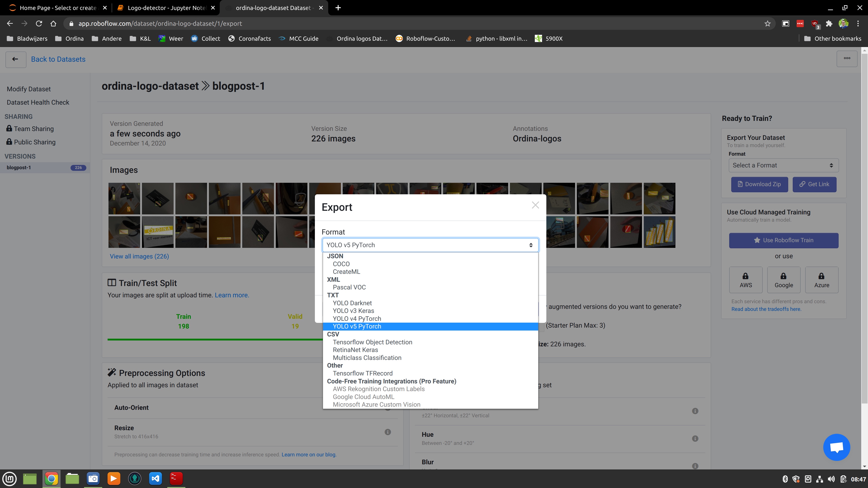This screenshot has width=868, height=488.
Task: Open a new browser tab
Action: (x=338, y=8)
